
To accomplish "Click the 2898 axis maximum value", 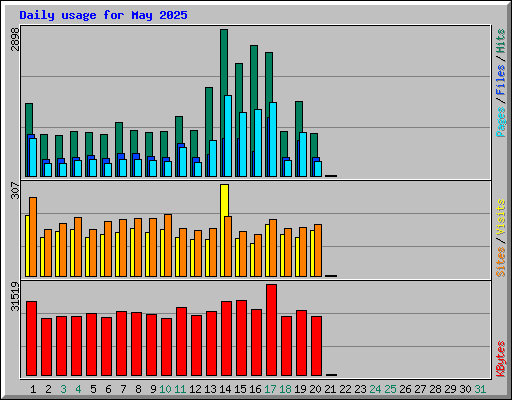I will coord(15,39).
